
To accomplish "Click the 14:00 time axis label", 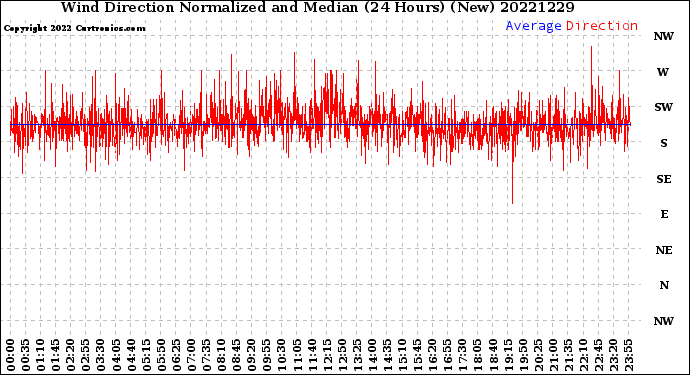I will tap(372, 355).
